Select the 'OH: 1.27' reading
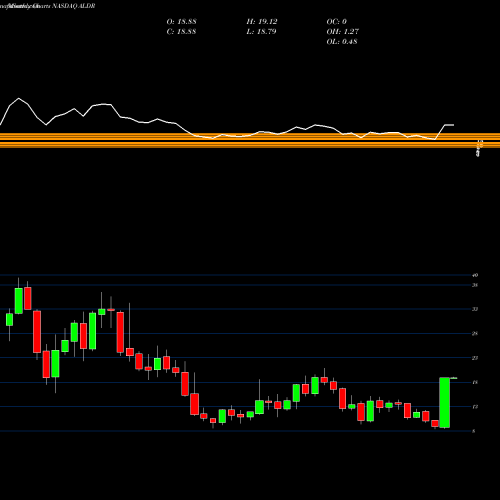 coord(343,32)
